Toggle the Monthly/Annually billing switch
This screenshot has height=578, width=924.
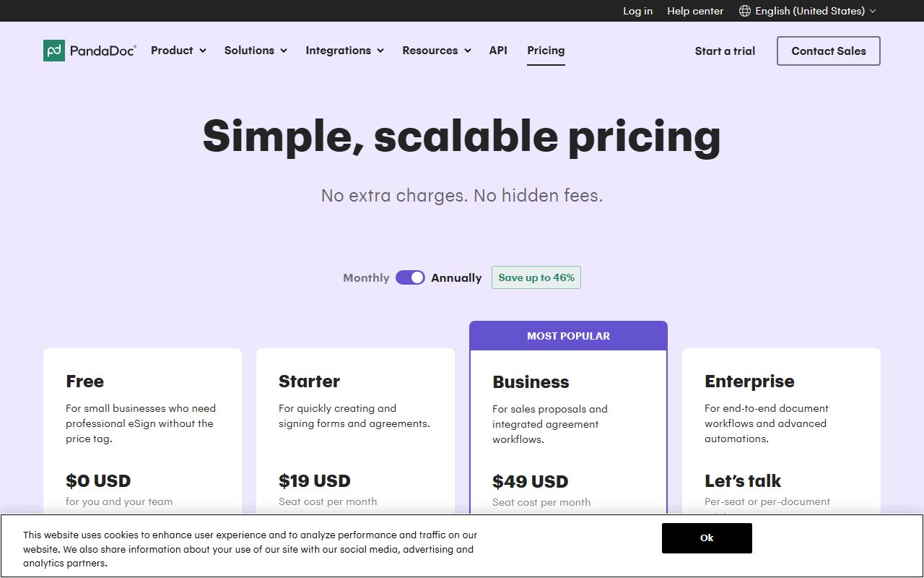(x=410, y=277)
